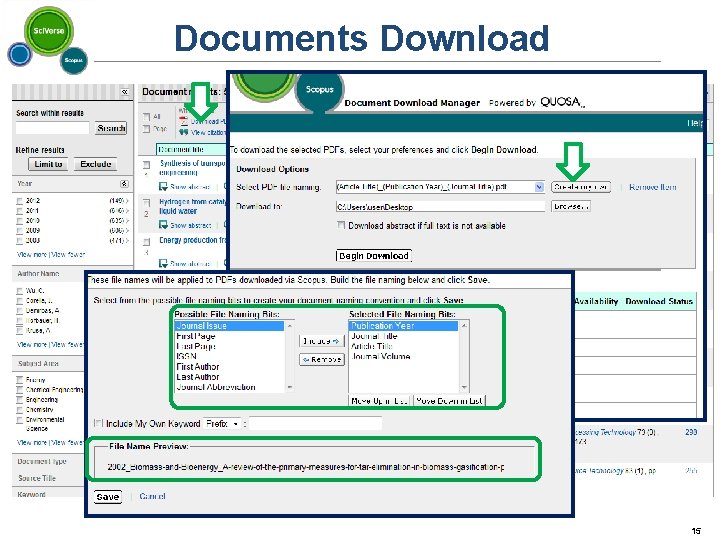Click the Search button in sidebar
The image size is (720, 540).
(111, 128)
